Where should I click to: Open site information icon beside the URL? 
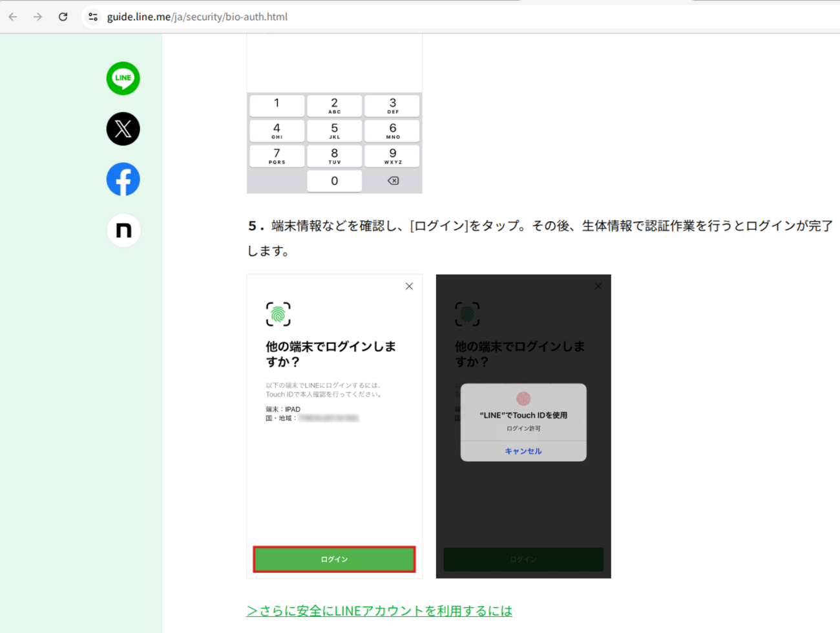93,17
